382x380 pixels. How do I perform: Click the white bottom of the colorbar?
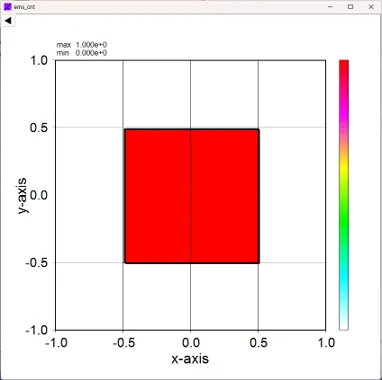[x=344, y=324]
